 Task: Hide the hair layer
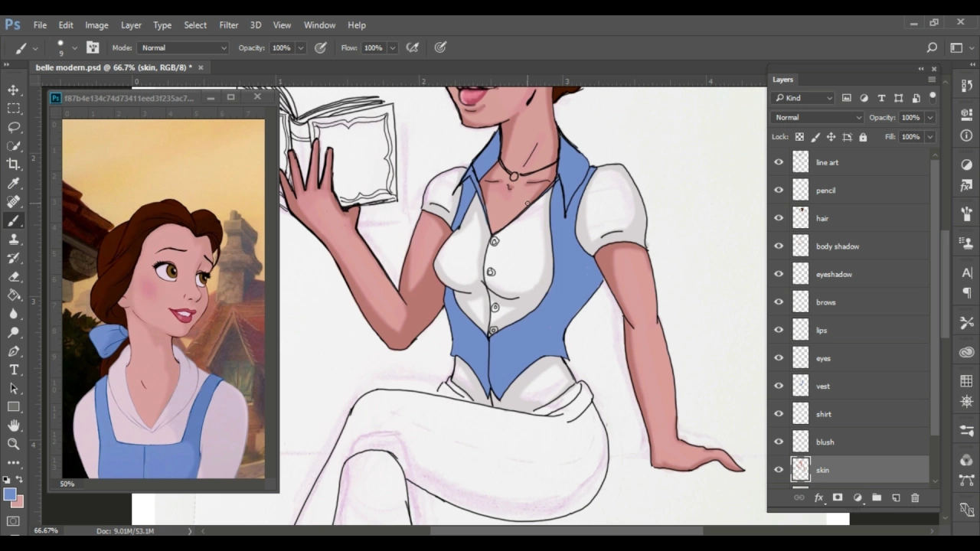coord(779,218)
